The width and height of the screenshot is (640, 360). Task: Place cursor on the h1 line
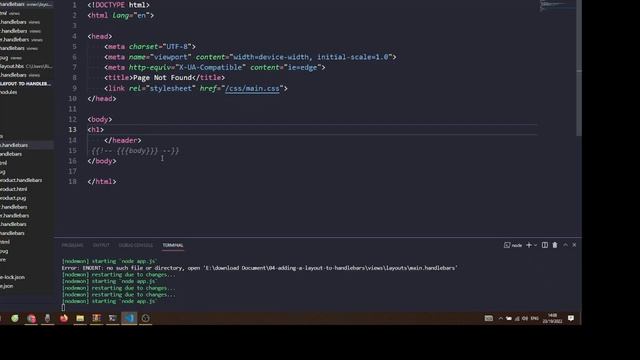pos(96,130)
